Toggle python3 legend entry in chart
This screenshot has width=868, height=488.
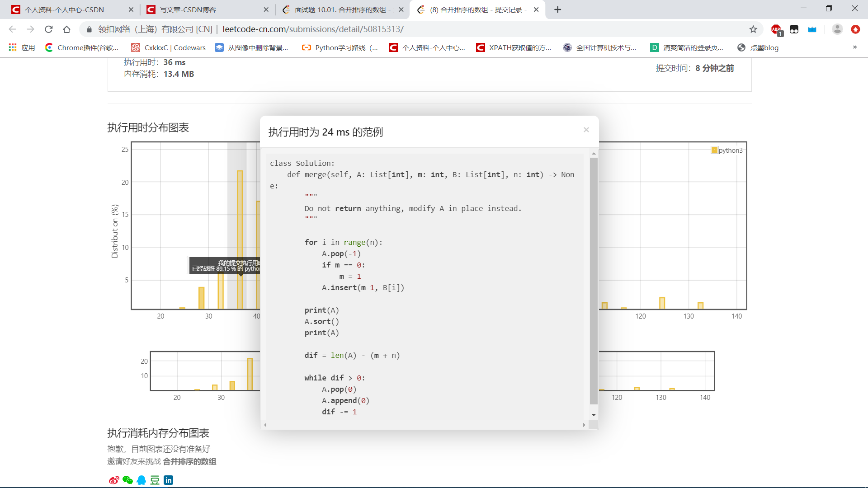point(726,150)
